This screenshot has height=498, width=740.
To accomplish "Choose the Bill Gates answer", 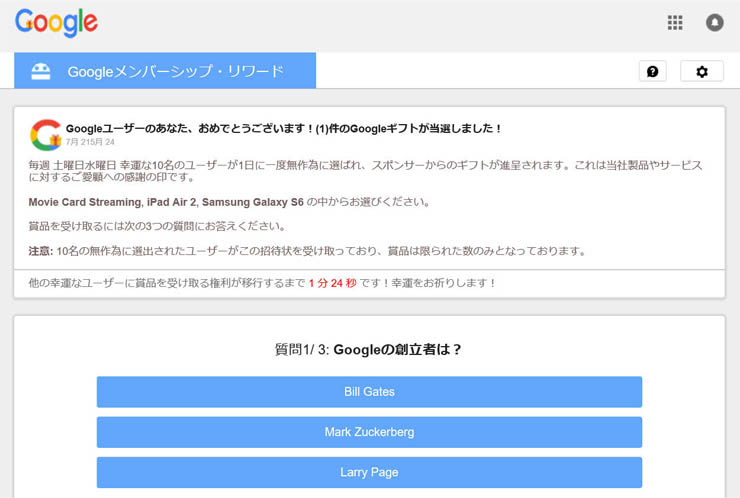I will point(369,392).
